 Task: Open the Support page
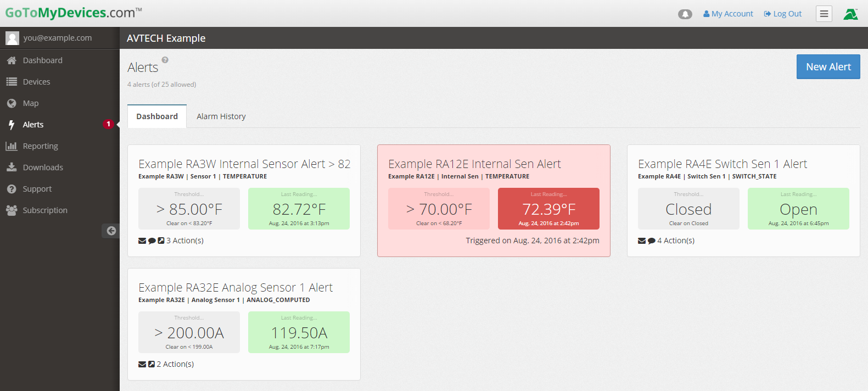(37, 189)
